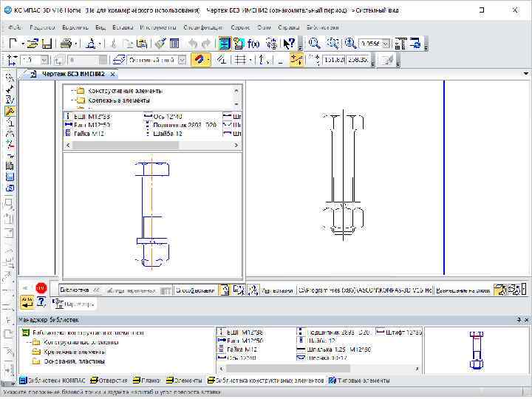Viewport: 532px width, 399px height.
Task: Open the new document dropdown arrow
Action: 23,44
